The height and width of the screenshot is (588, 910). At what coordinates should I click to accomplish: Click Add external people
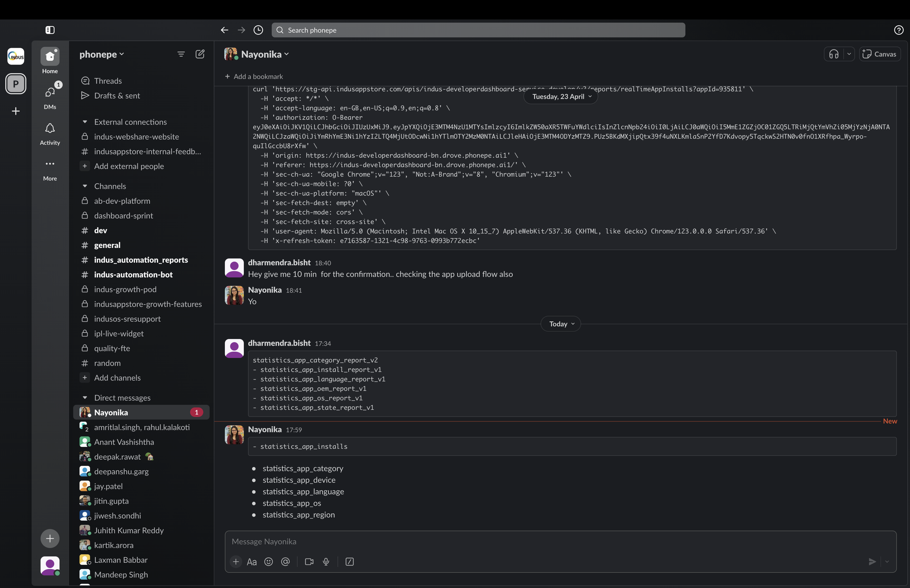pyautogui.click(x=141, y=166)
